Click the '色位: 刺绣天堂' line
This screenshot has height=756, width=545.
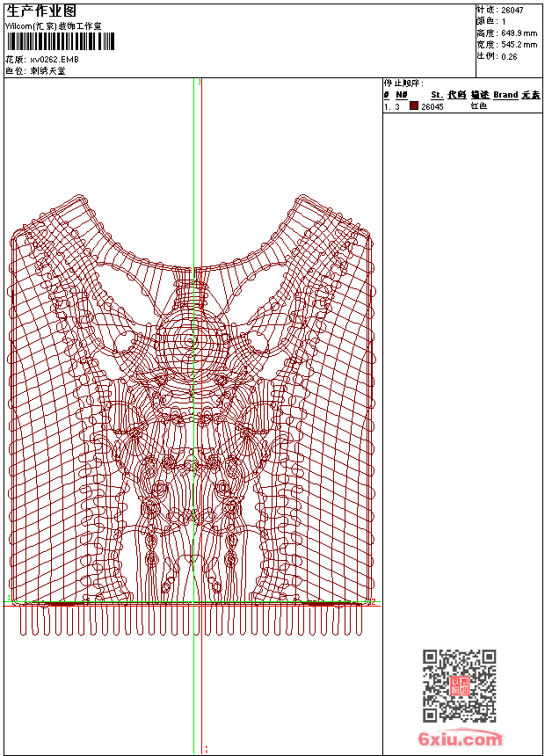(x=35, y=71)
